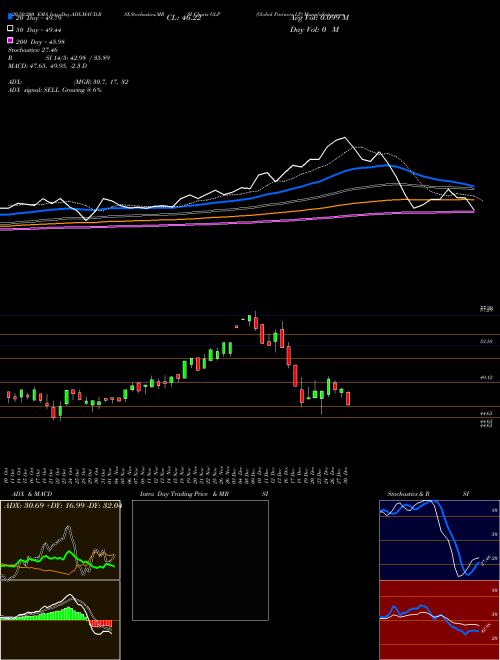Click the '(MGR) 30.7, 17, 32' ADX values
This screenshot has height=660, width=500.
(x=101, y=82)
